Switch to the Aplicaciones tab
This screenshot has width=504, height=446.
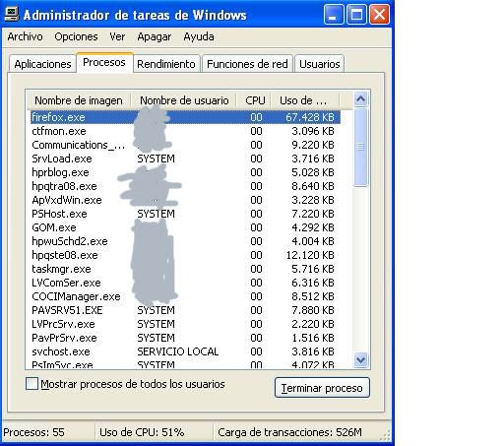42,64
